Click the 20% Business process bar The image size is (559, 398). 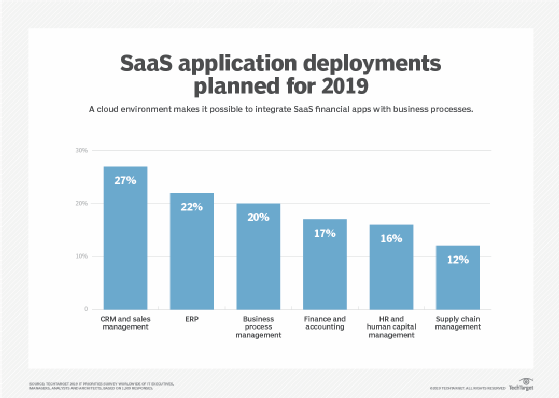tap(258, 256)
